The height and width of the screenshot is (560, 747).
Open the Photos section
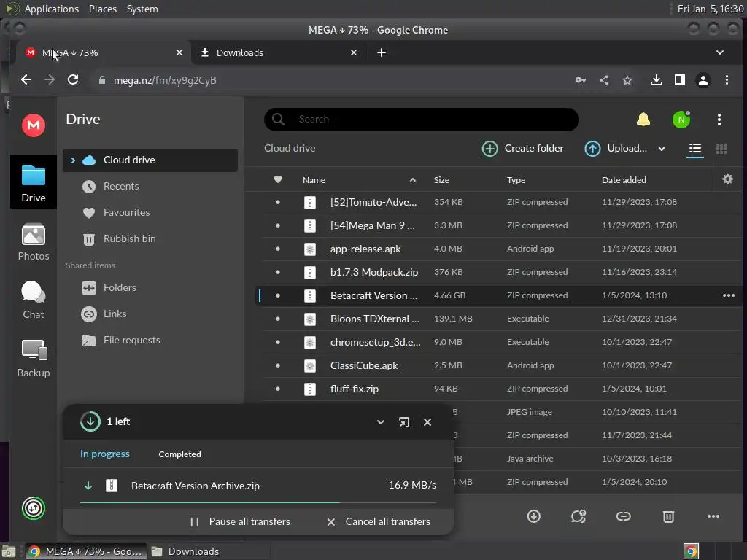[x=34, y=242]
